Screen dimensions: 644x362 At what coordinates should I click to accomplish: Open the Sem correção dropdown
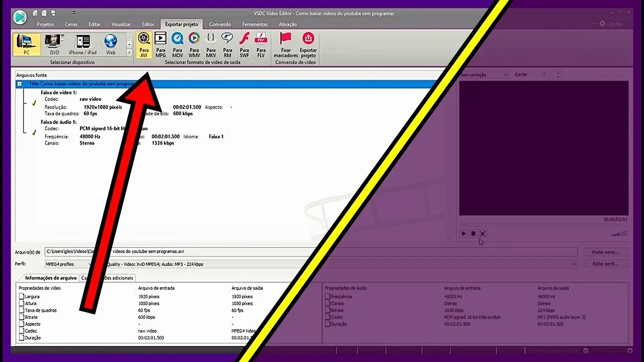pyautogui.click(x=484, y=74)
